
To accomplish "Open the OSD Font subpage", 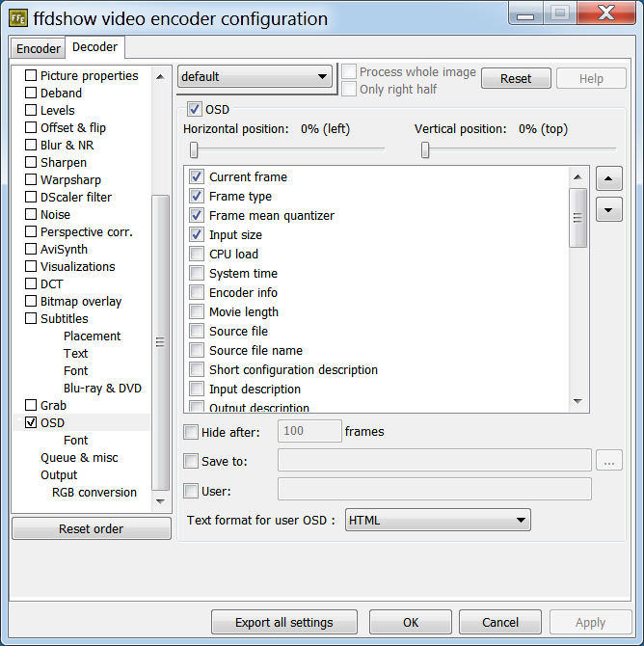I will tap(76, 440).
